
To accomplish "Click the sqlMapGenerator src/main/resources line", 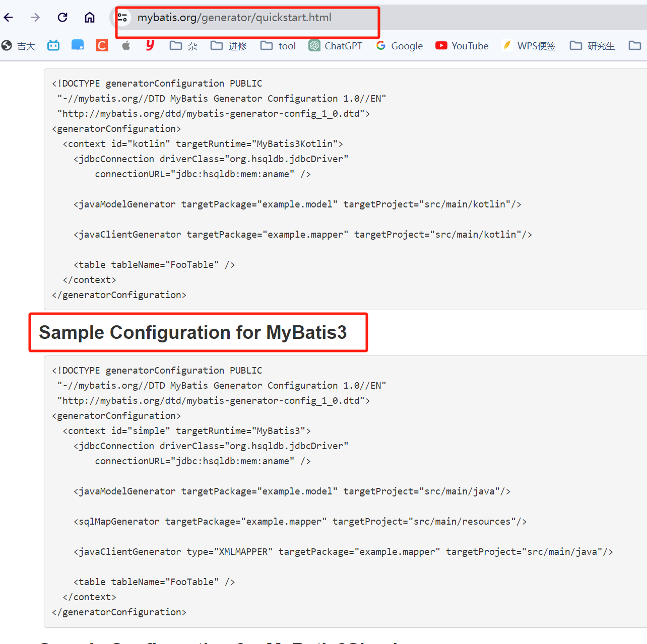I will click(x=300, y=522).
